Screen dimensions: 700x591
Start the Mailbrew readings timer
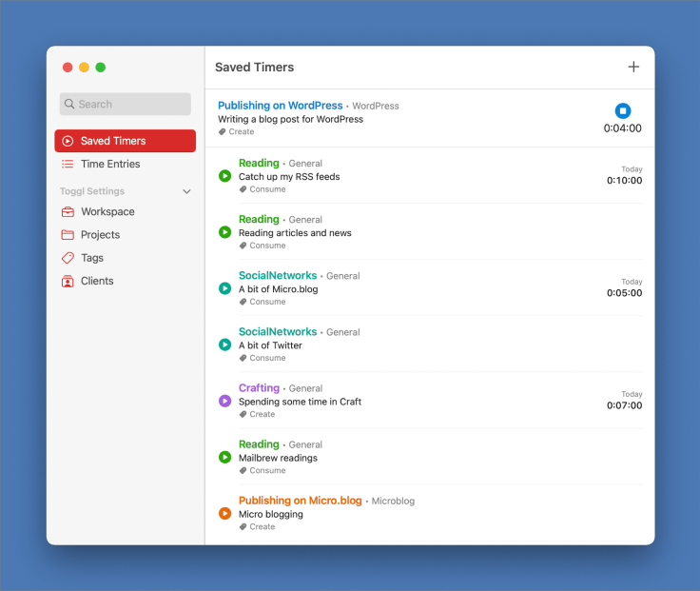(x=225, y=458)
